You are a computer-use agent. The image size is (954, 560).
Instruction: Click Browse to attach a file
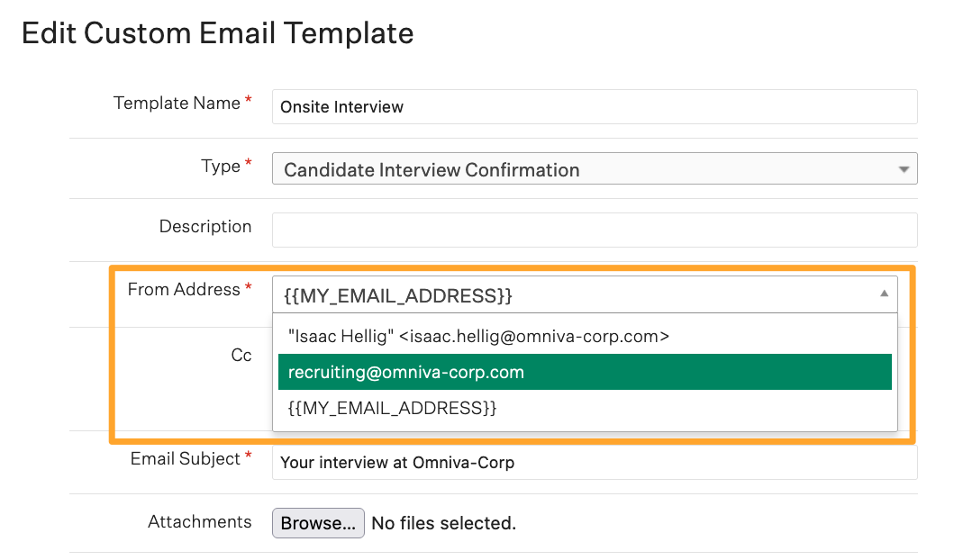[x=318, y=523]
